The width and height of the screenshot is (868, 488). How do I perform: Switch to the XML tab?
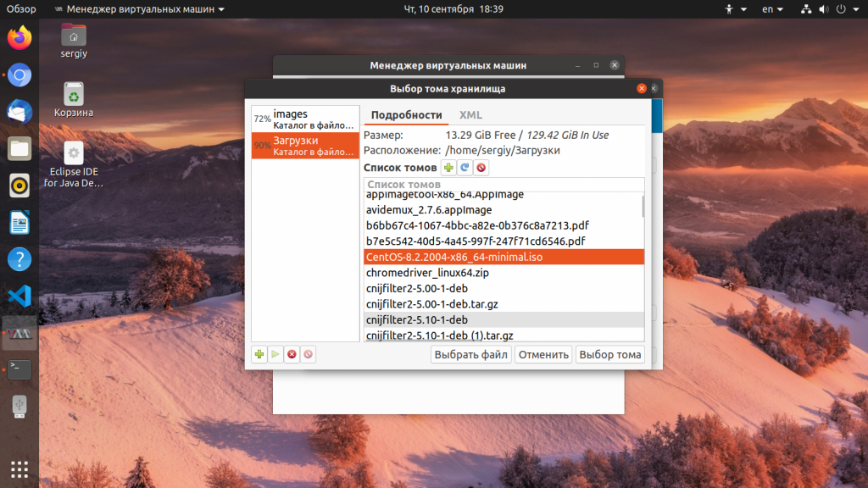470,115
